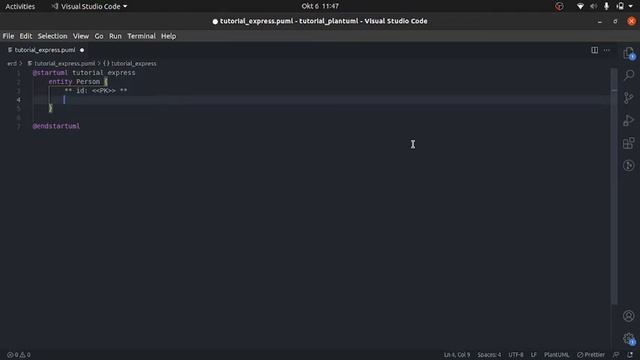Image resolution: width=640 pixels, height=360 pixels.
Task: Open the Activities overview
Action: (x=20, y=6)
